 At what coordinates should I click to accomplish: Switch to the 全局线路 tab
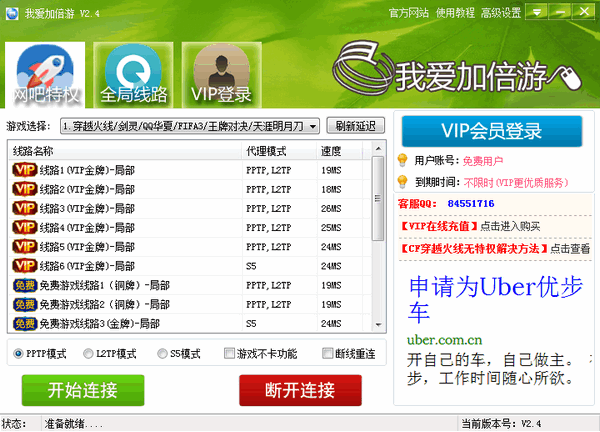(133, 75)
